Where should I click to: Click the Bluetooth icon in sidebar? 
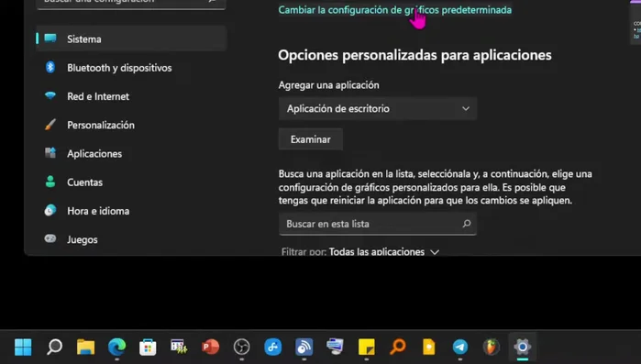[50, 67]
